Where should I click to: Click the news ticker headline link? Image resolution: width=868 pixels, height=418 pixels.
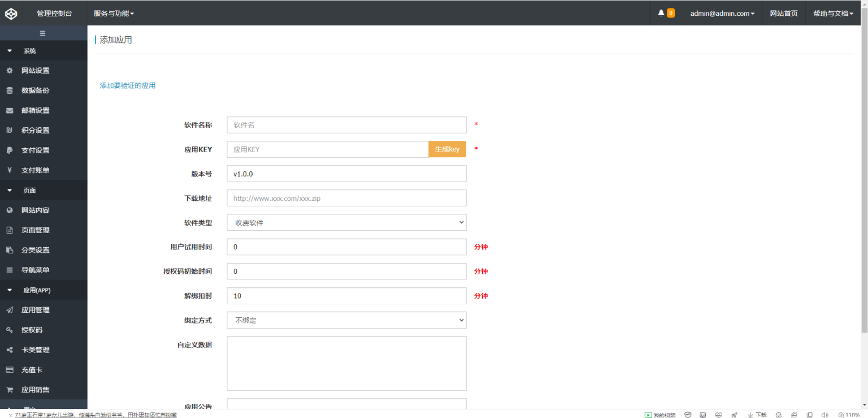tap(96, 415)
